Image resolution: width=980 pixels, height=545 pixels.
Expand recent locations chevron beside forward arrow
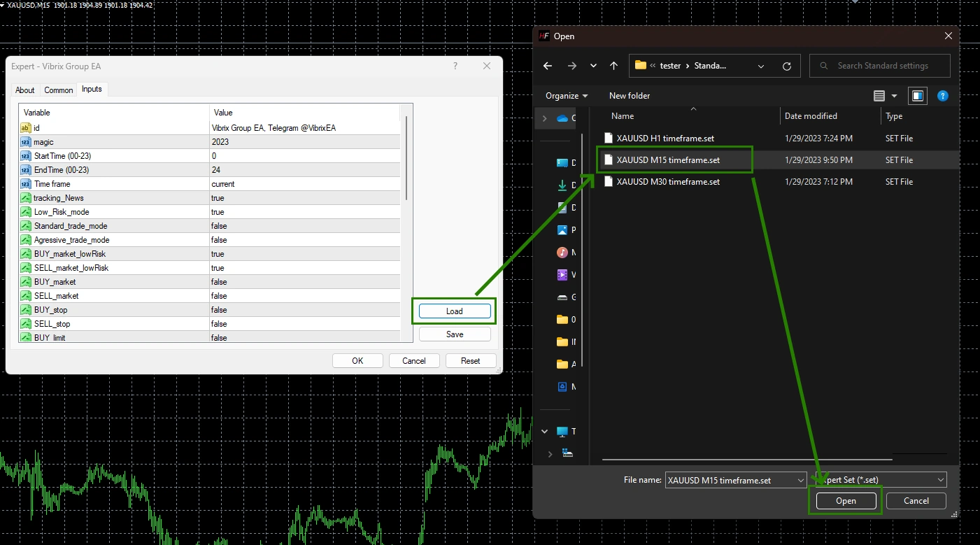pyautogui.click(x=593, y=66)
